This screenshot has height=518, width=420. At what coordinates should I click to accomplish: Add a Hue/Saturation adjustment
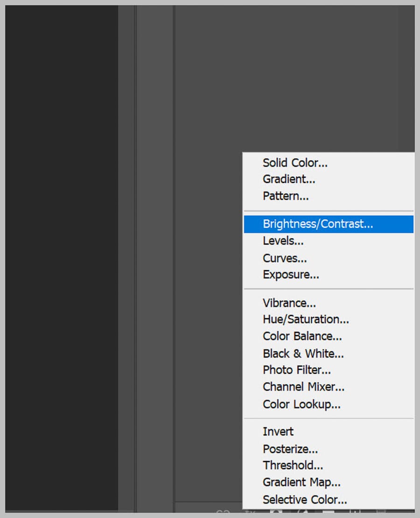[x=306, y=319]
